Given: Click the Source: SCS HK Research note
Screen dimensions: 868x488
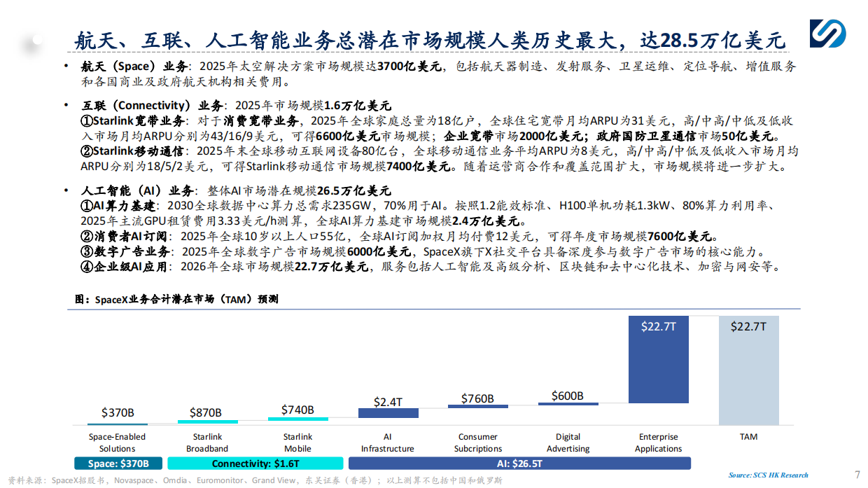Looking at the screenshot, I should pos(769,475).
